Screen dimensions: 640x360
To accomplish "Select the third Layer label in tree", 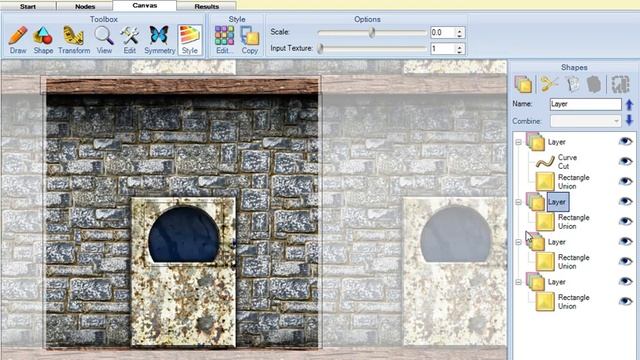I will (557, 242).
